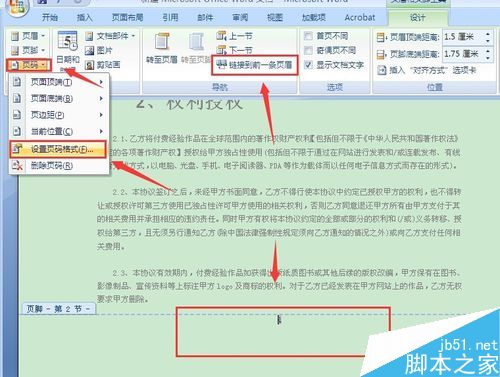Uncheck the 显示文档文字 checkbox
The height and width of the screenshot is (377, 500).
point(309,65)
